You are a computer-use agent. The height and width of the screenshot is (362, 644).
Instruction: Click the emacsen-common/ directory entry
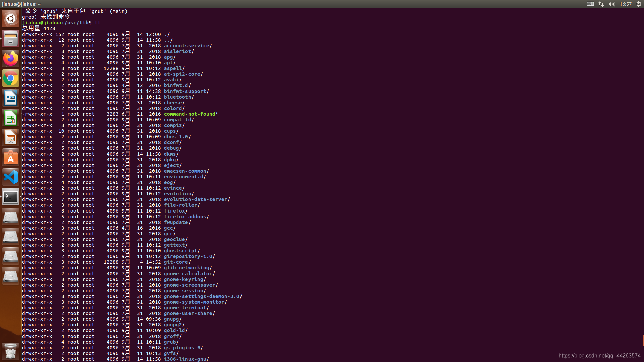[186, 171]
